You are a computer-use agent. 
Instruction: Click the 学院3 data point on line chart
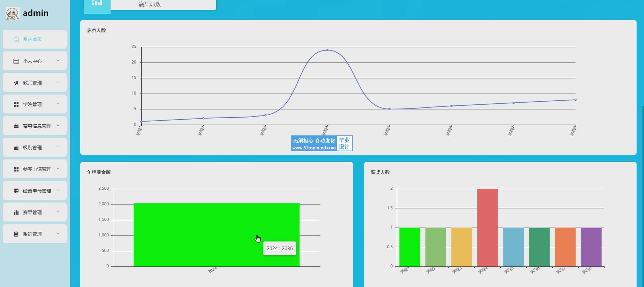point(265,116)
